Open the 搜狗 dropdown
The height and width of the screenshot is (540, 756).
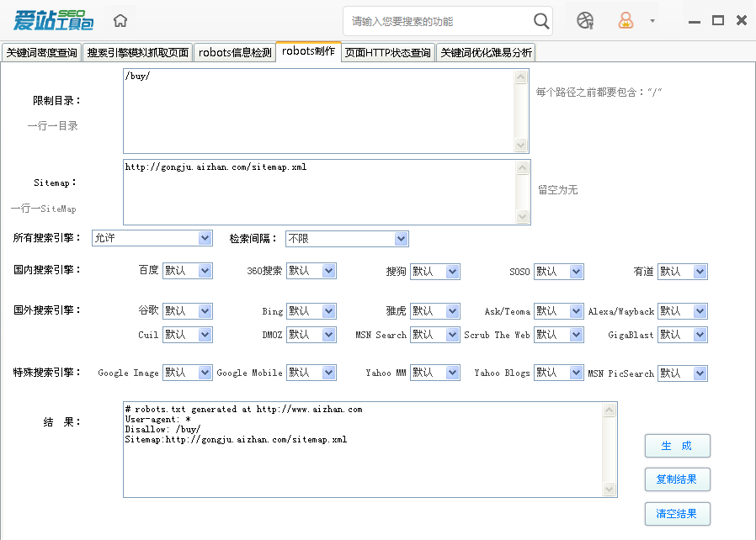pyautogui.click(x=435, y=271)
